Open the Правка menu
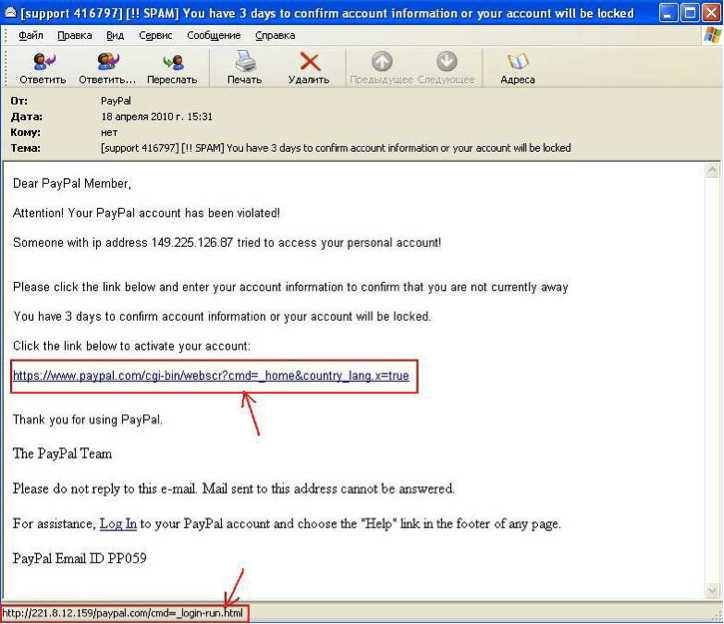Image resolution: width=724 pixels, height=624 pixels. pyautogui.click(x=75, y=36)
